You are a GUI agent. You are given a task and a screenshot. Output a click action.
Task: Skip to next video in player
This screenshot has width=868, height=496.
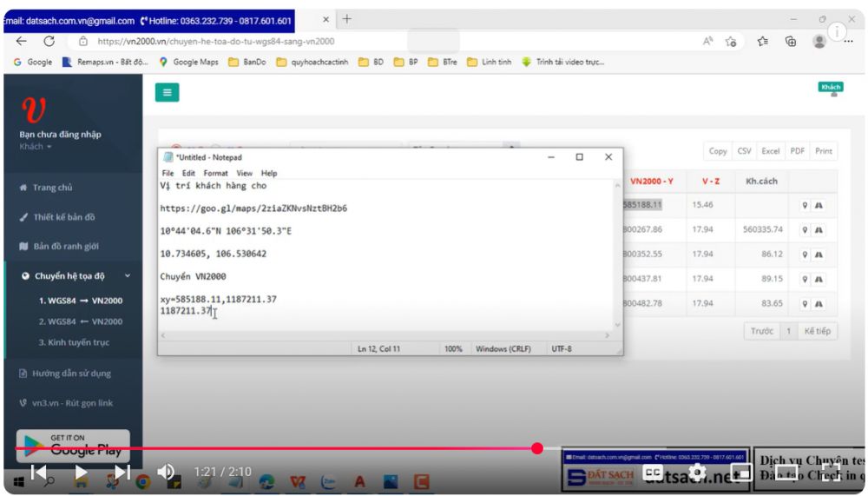(122, 472)
